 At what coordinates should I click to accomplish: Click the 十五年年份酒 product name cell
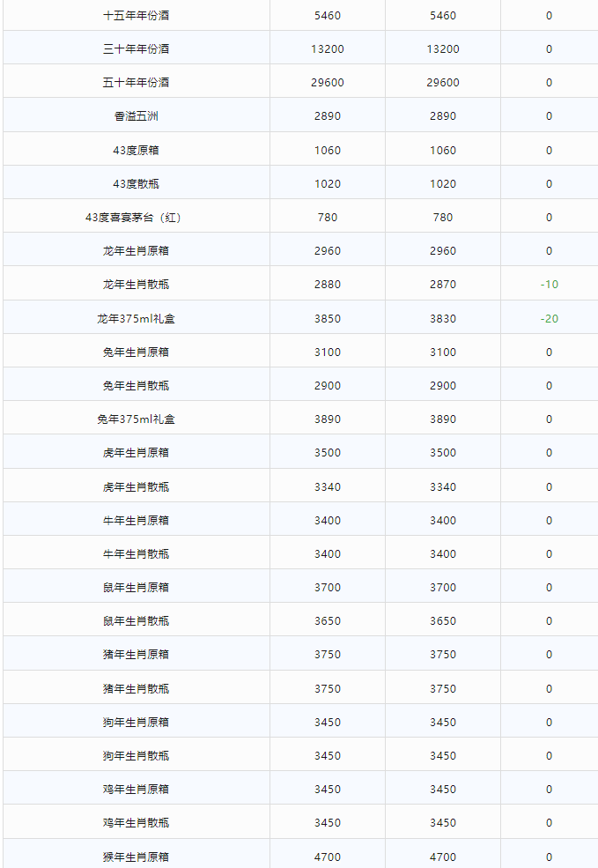137,16
